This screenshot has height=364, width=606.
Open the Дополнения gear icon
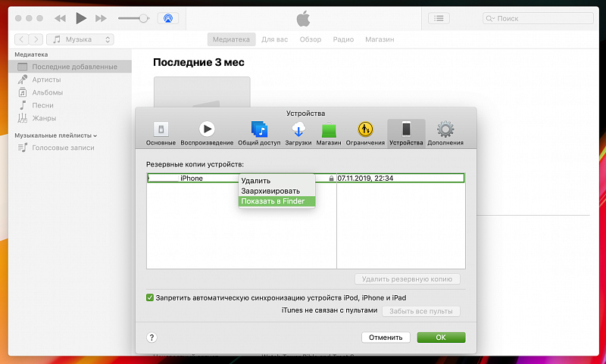pyautogui.click(x=445, y=129)
